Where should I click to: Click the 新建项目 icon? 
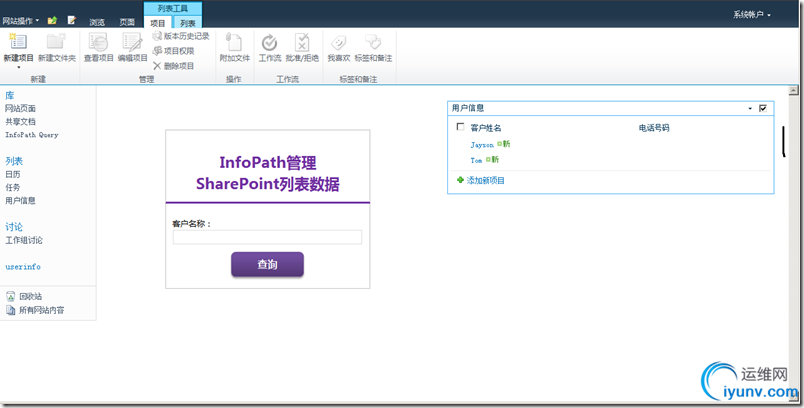point(18,42)
